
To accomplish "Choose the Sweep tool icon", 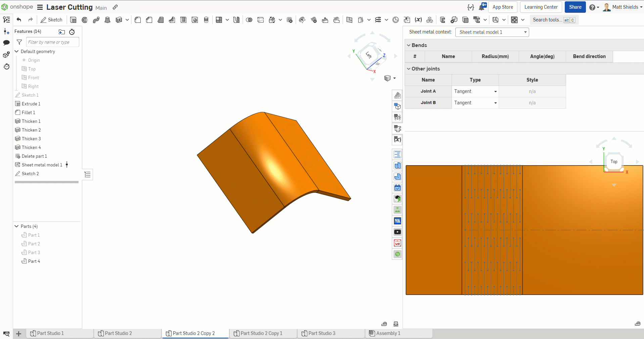I will click(96, 20).
